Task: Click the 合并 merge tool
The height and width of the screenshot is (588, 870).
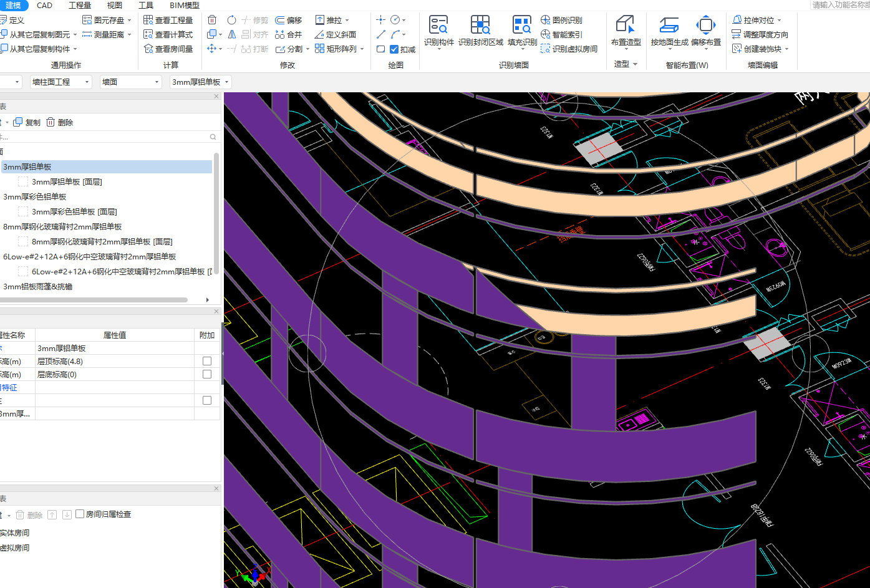Action: (289, 35)
